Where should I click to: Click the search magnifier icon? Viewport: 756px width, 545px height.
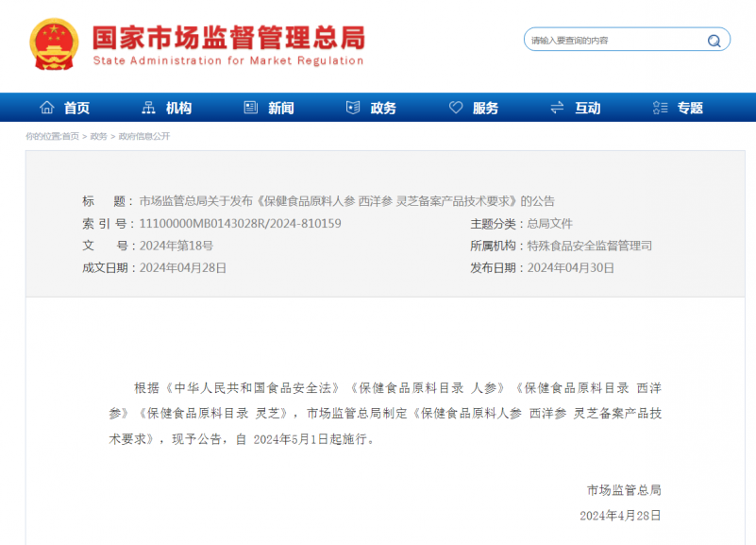714,41
